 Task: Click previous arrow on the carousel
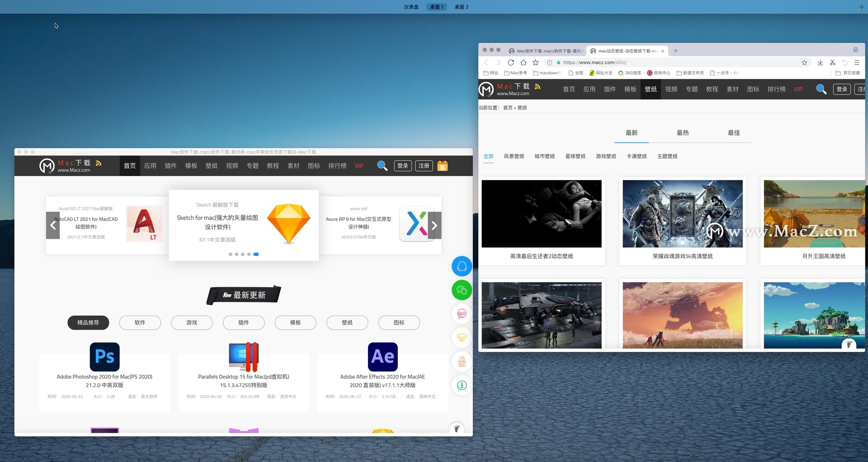(53, 225)
